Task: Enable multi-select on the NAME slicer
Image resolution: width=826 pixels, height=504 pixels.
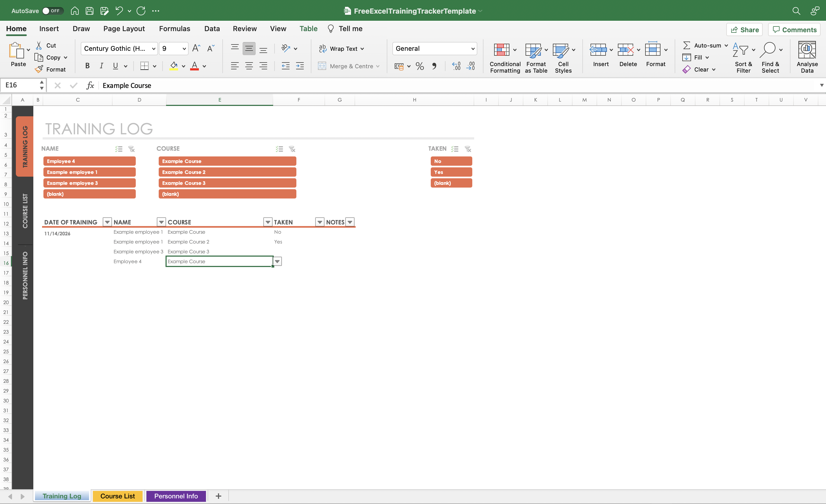Action: coord(118,149)
